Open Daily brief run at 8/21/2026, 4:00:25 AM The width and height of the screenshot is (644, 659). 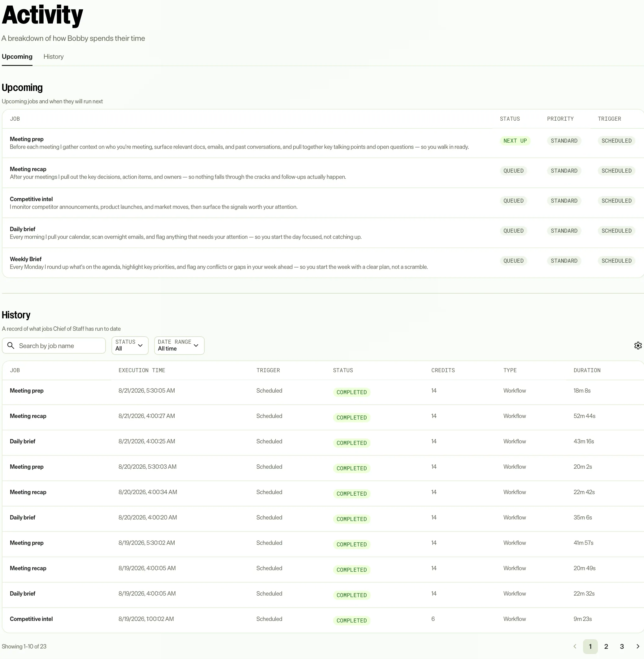point(323,443)
